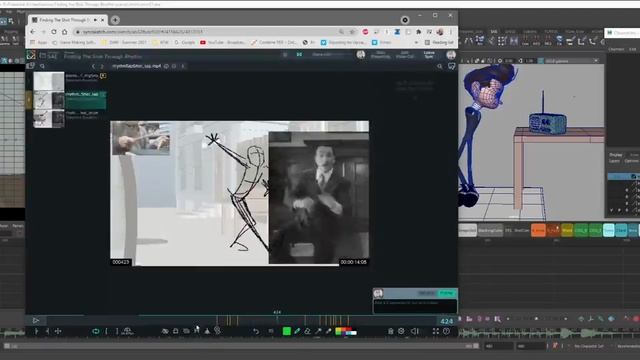Select the highlighted blue layer row in Maya
Screen dimensions: 640x360
pyautogui.click(x=623, y=176)
